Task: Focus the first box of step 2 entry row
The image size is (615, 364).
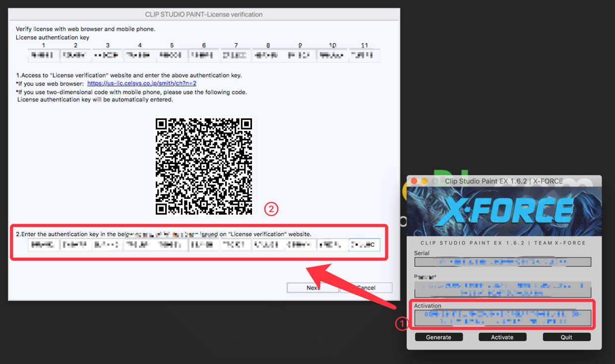Action: (44, 244)
